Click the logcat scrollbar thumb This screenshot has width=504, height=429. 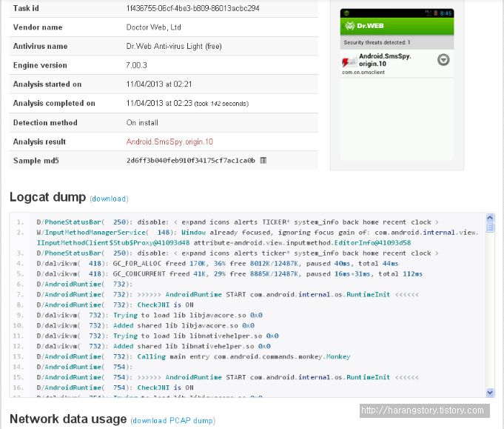(x=490, y=227)
